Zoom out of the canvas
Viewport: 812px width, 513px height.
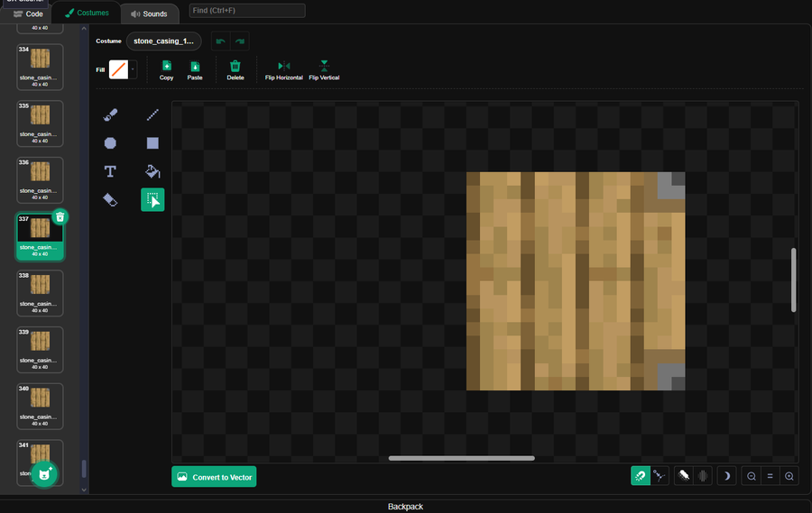coord(752,476)
